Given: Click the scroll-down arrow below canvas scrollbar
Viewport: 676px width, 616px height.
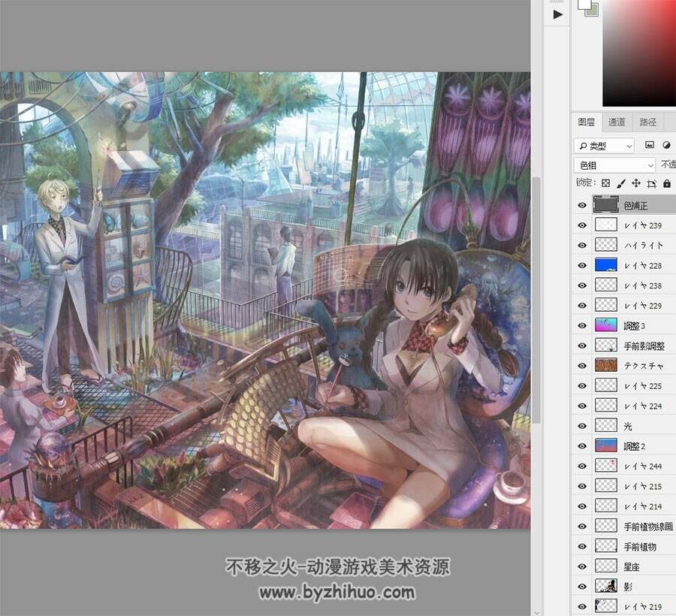Looking at the screenshot, I should tap(536, 611).
